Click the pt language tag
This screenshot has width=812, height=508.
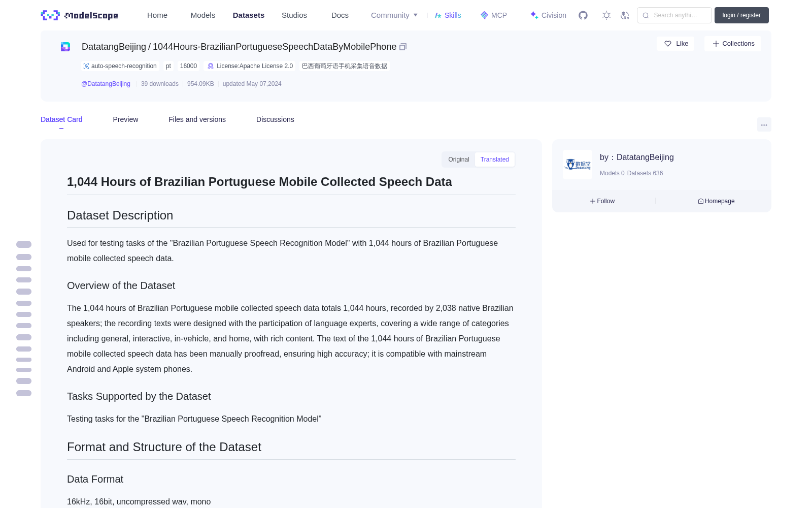[168, 66]
